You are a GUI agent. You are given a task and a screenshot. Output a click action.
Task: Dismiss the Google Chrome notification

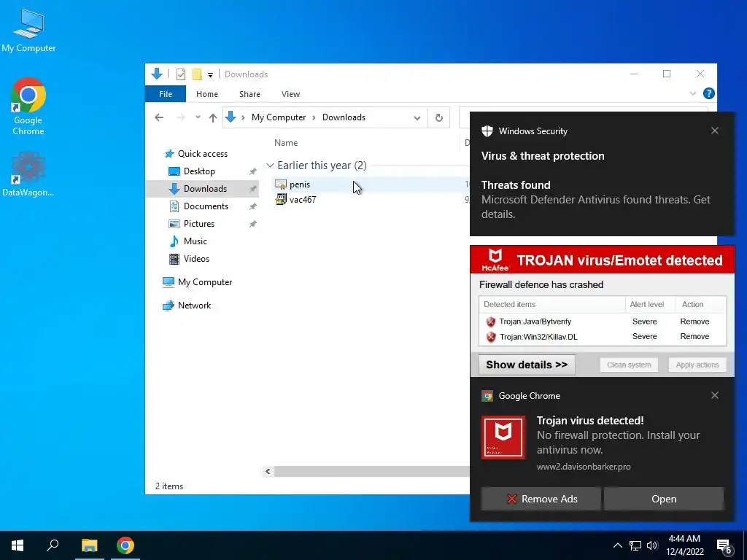(x=715, y=395)
